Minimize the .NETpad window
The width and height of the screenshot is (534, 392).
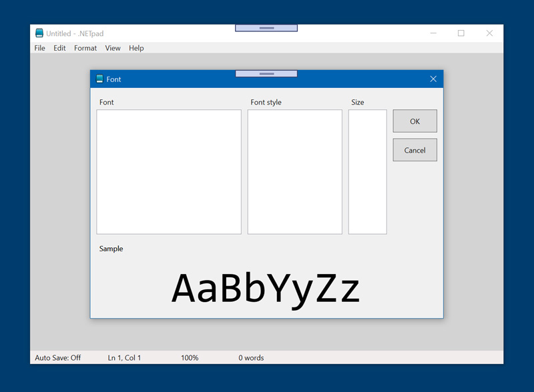pyautogui.click(x=433, y=33)
